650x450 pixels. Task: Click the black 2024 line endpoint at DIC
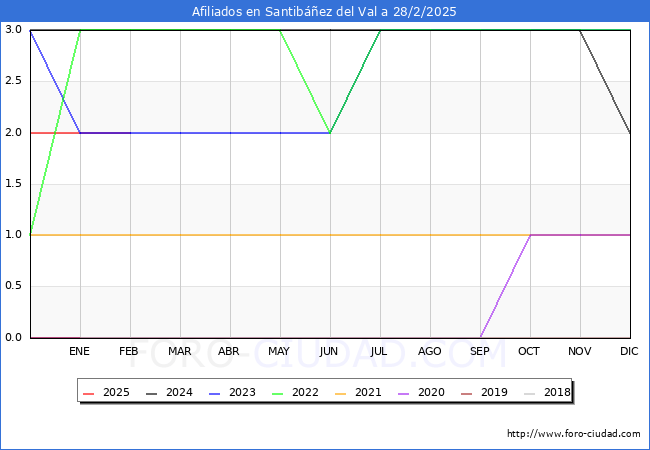(x=630, y=133)
